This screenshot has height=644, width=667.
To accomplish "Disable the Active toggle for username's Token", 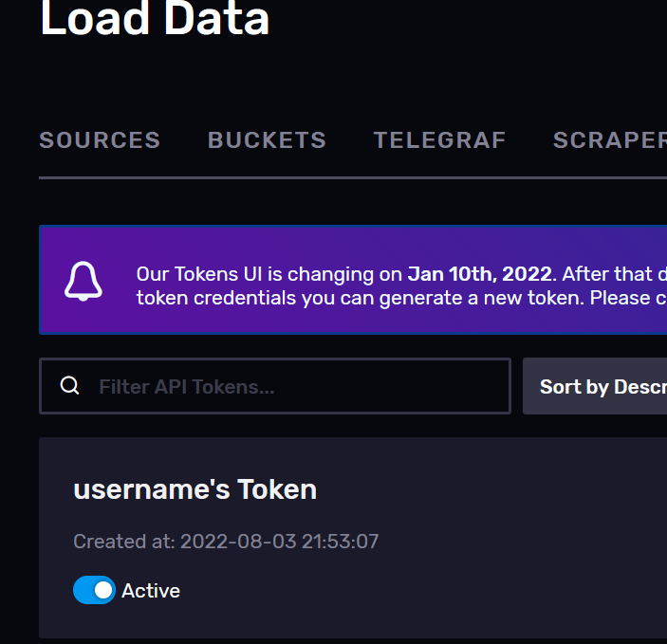I will click(x=94, y=590).
